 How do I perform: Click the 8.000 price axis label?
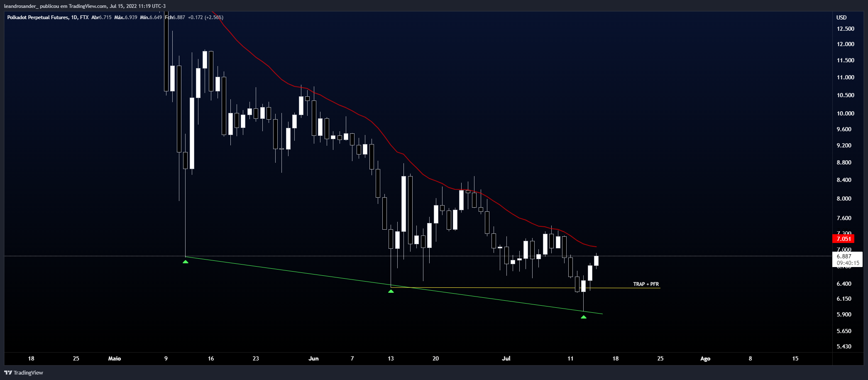tap(844, 199)
